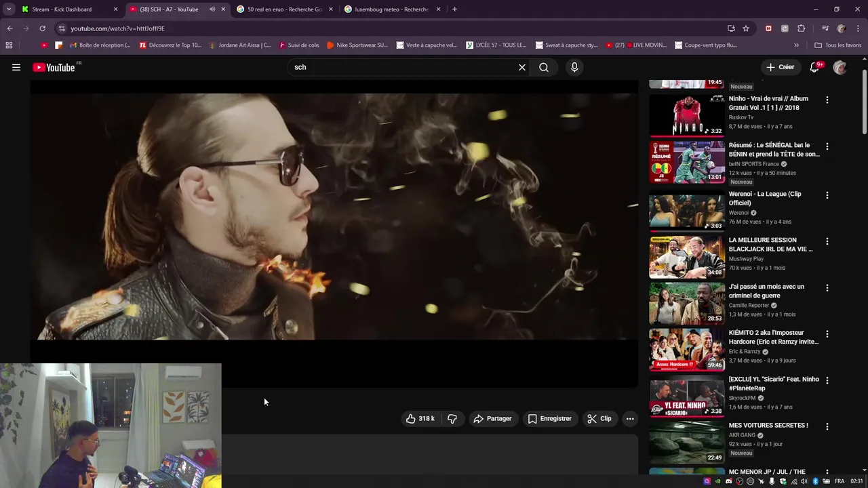The height and width of the screenshot is (488, 868).
Task: Open the account avatar menu on YouTube
Action: pos(840,67)
